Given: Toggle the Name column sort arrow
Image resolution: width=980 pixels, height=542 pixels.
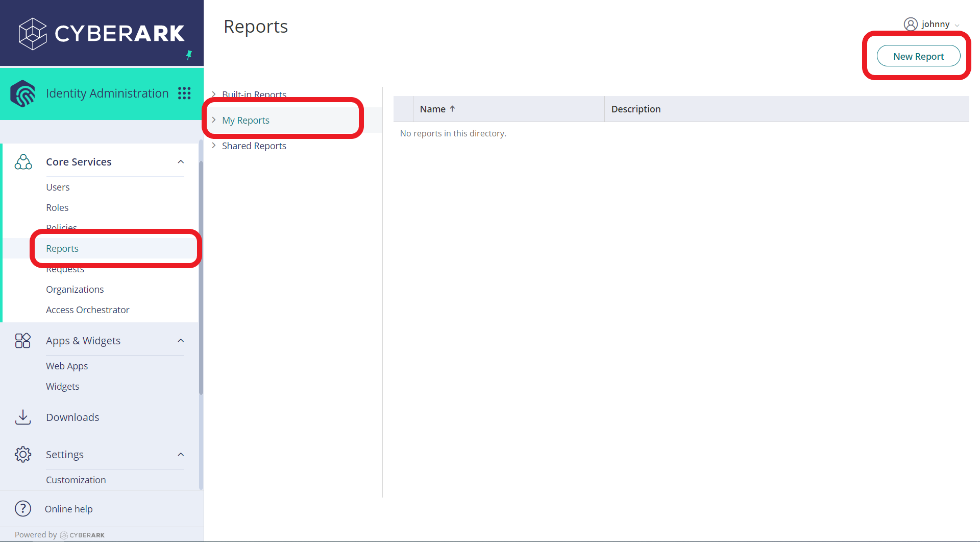Looking at the screenshot, I should tap(452, 108).
